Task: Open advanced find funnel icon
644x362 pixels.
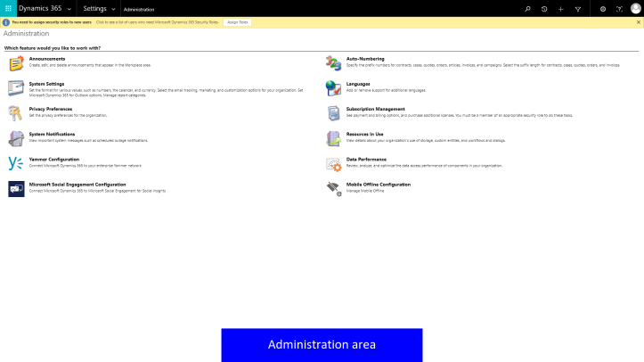Action: (578, 9)
